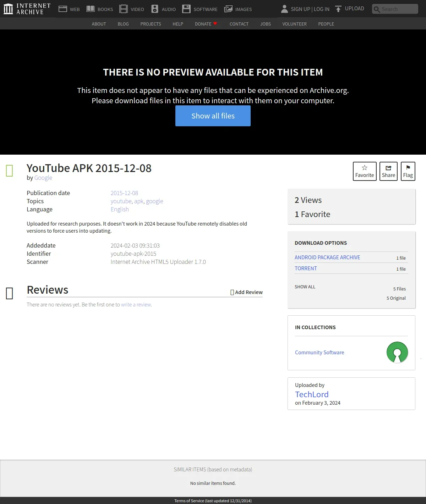Open the AUDIO menu item

pyautogui.click(x=169, y=9)
